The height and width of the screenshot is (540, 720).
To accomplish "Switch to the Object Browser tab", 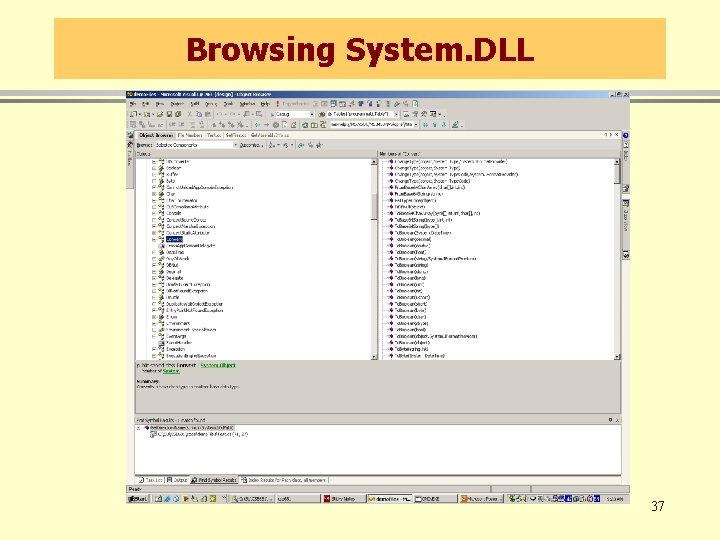I will pos(156,135).
